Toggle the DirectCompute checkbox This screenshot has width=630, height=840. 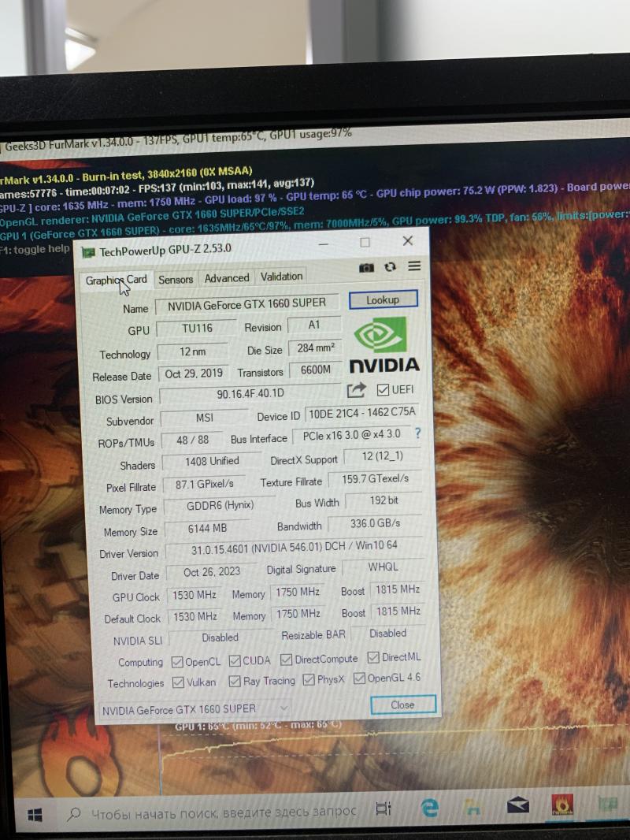point(287,660)
